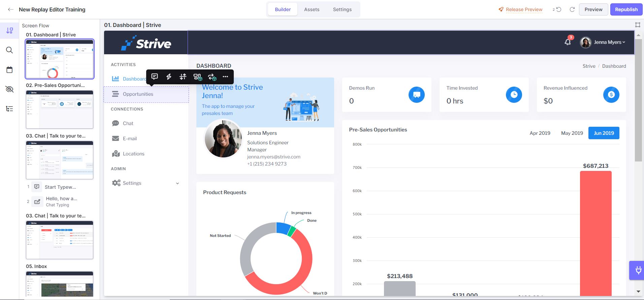Click the canvas vertical scrollbar thumb
Image resolution: width=644 pixels, height=300 pixels.
pyautogui.click(x=638, y=100)
